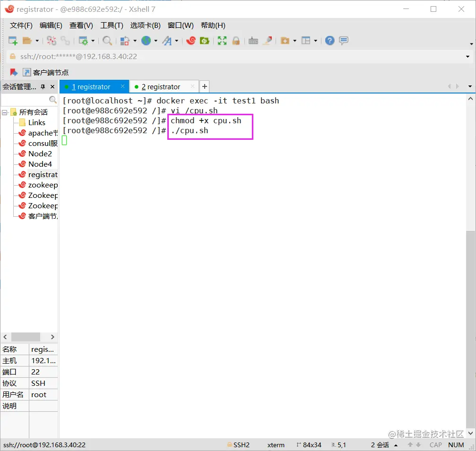The image size is (476, 451).
Task: Click the New session icon
Action: coord(13,40)
